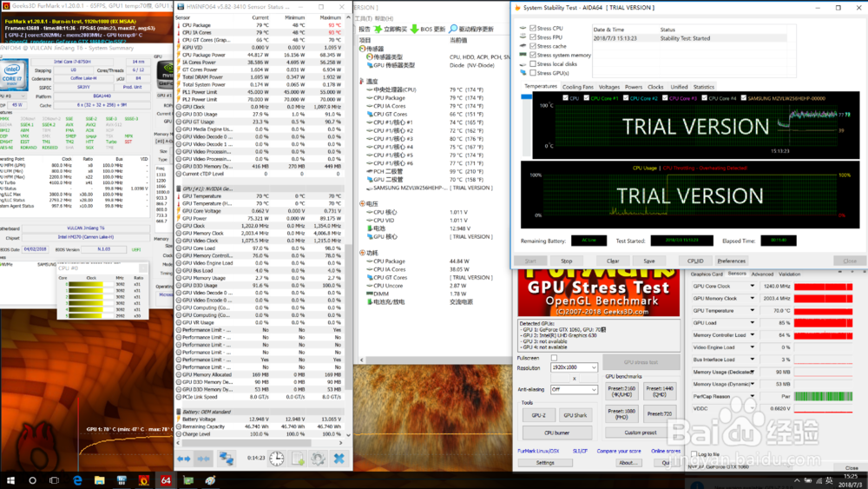Image resolution: width=868 pixels, height=489 pixels.
Task: Open GPU-Z green card taskbar icon
Action: tap(188, 480)
